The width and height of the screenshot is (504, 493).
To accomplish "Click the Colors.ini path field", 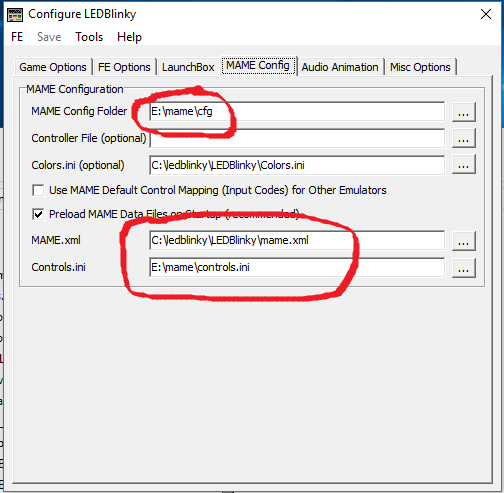I will tap(297, 165).
